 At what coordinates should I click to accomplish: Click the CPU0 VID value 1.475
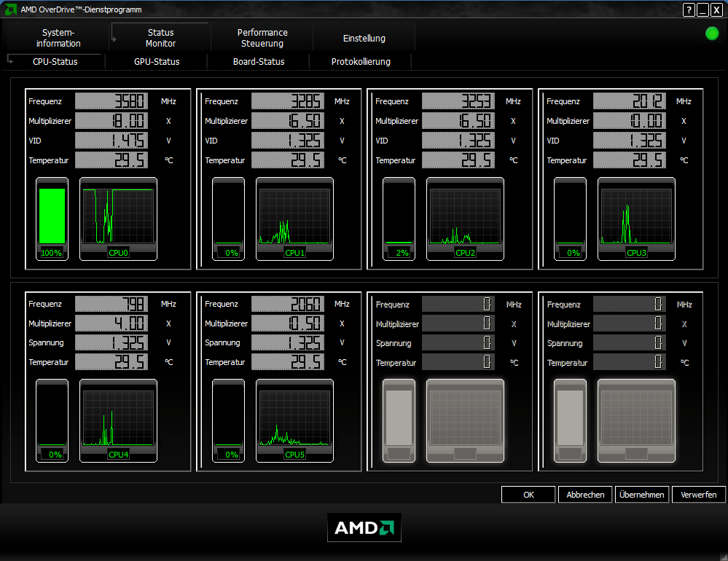(111, 141)
